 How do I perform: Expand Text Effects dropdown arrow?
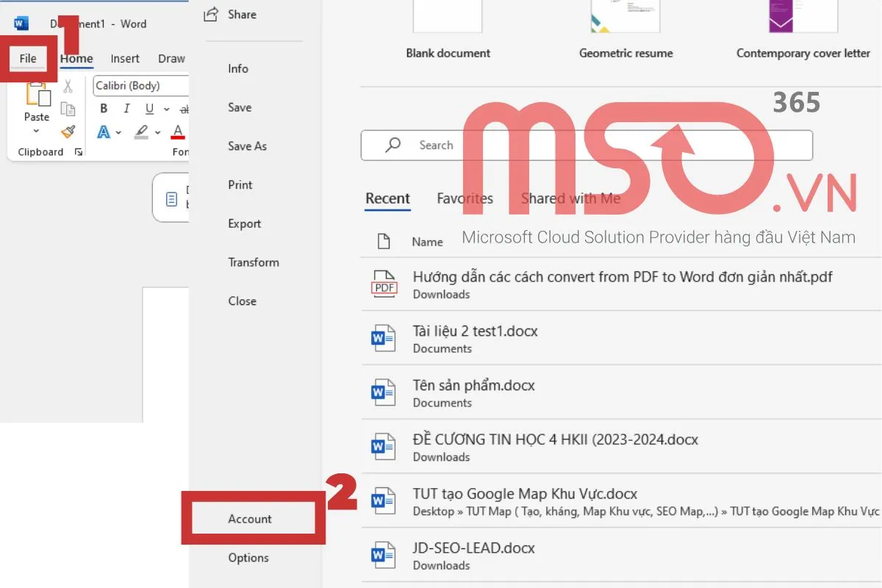(119, 133)
